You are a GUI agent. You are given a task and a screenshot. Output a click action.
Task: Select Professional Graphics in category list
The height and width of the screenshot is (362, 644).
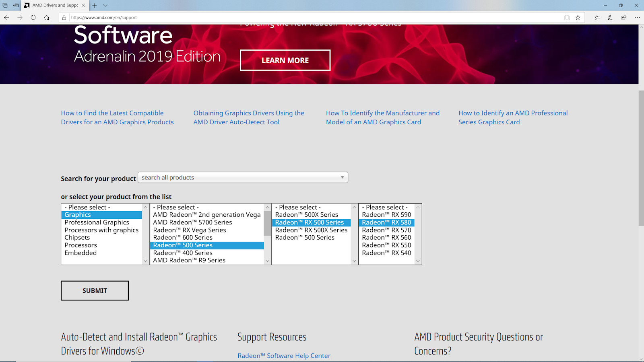(x=97, y=222)
